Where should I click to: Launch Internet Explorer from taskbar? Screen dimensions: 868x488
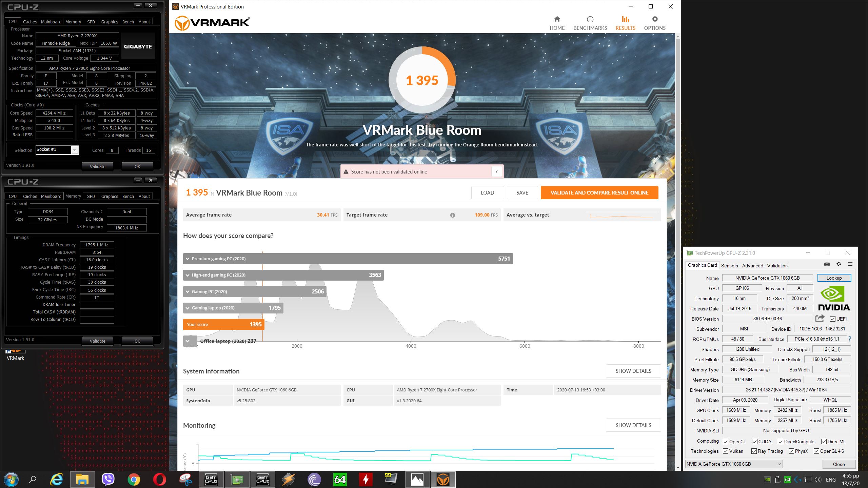57,479
